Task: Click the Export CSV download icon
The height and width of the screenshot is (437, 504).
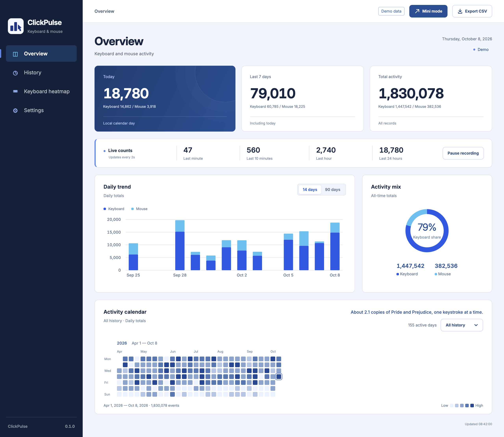Action: (x=460, y=11)
